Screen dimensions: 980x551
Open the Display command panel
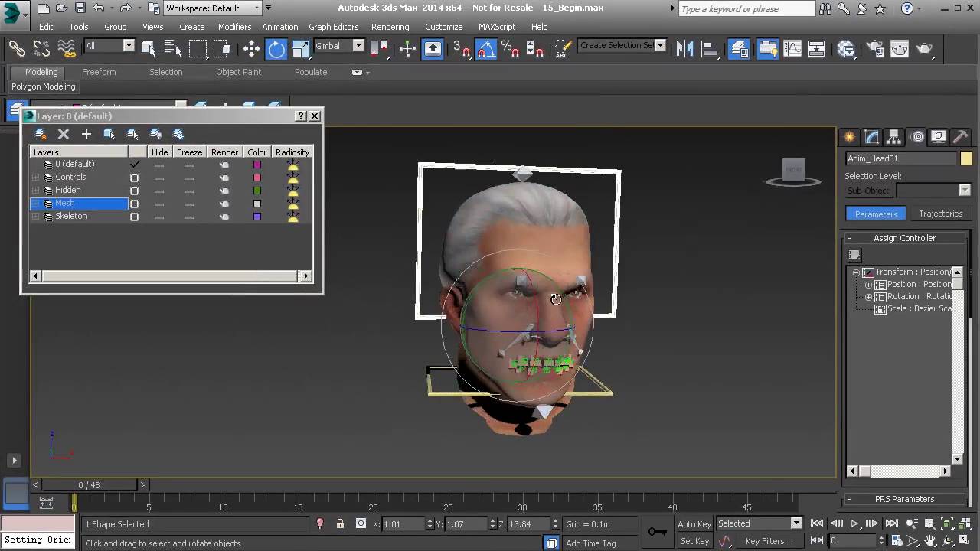point(939,137)
